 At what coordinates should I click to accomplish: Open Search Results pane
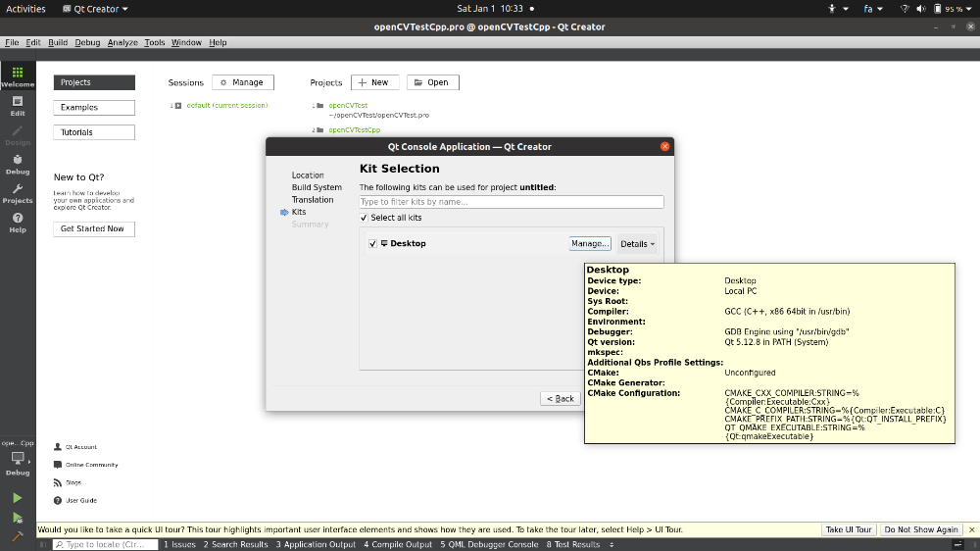pos(235,545)
